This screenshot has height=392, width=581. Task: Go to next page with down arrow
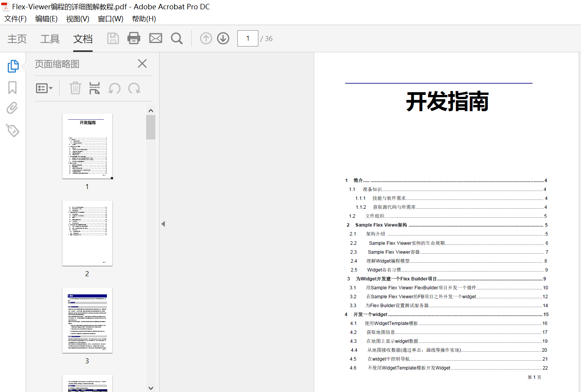[x=223, y=38]
